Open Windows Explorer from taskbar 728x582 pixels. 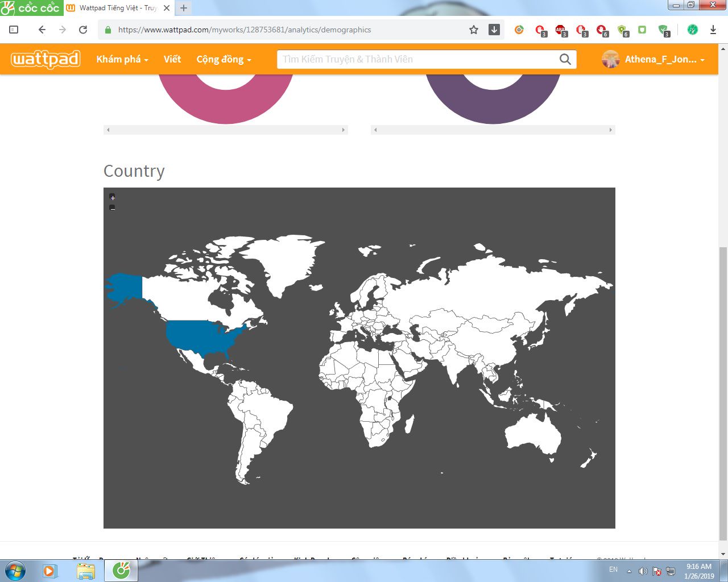click(85, 571)
